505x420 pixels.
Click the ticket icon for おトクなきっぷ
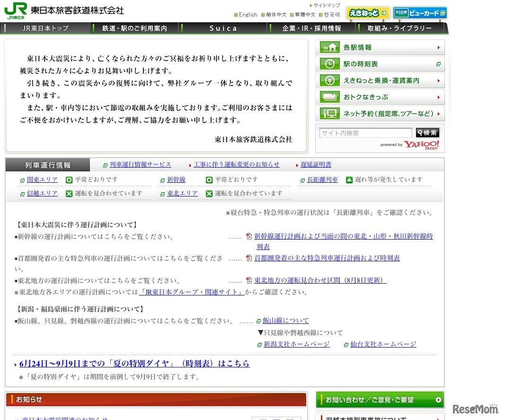click(329, 97)
